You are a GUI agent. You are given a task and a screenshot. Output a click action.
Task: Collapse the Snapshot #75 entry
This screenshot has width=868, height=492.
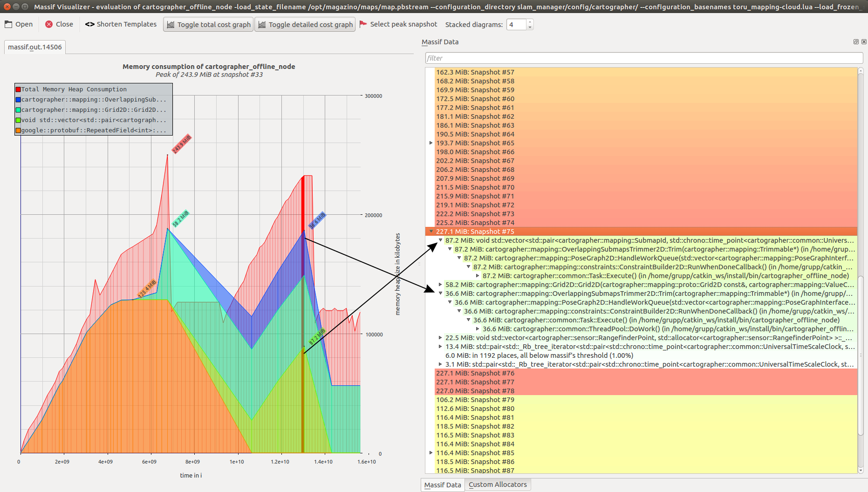tap(431, 232)
